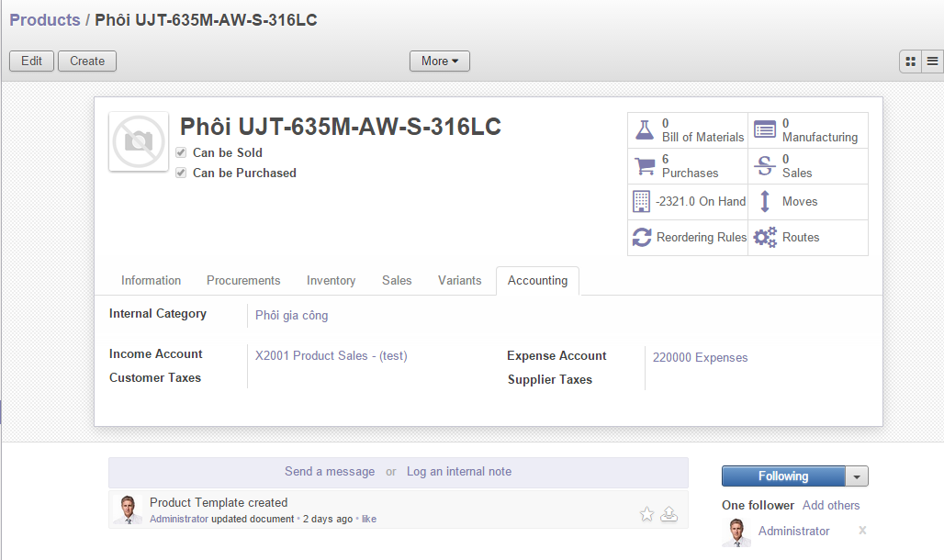The image size is (944, 560).
Task: Open the Following button dropdown arrow
Action: coord(856,476)
